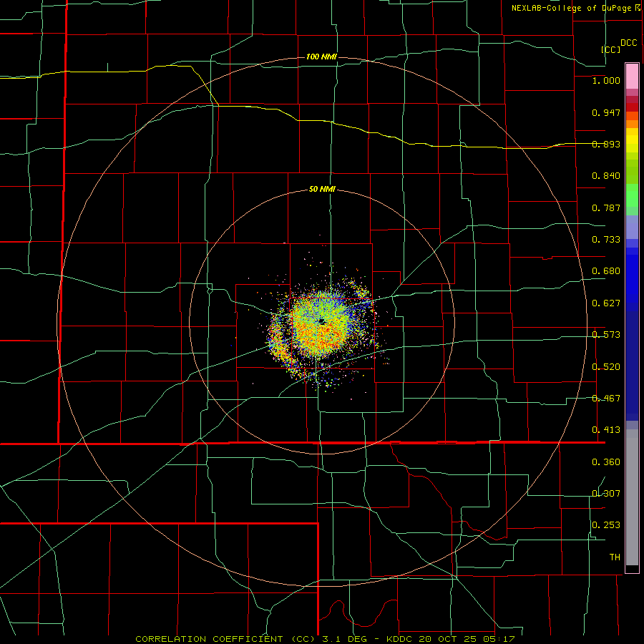
Task: Click the TH threshold label on legend
Action: [x=615, y=557]
